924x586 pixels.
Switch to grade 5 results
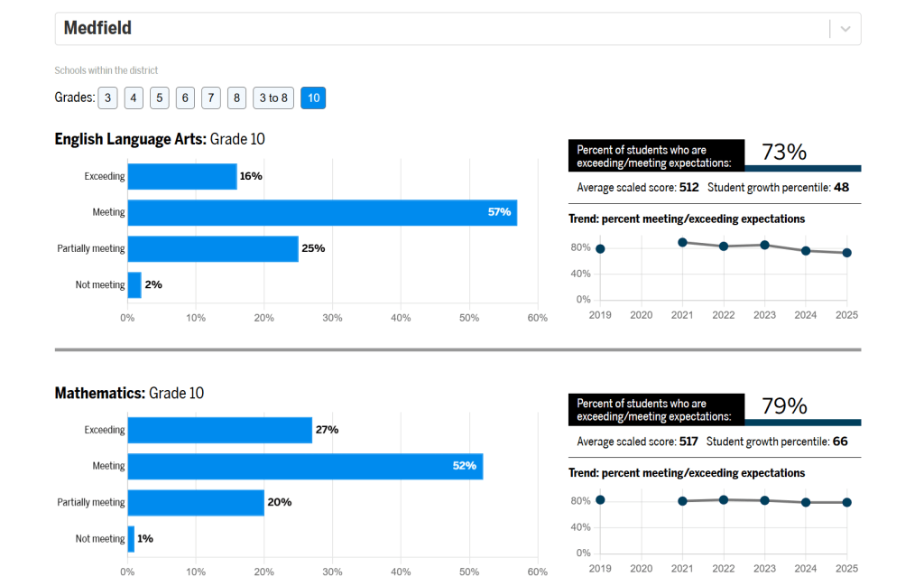[160, 98]
